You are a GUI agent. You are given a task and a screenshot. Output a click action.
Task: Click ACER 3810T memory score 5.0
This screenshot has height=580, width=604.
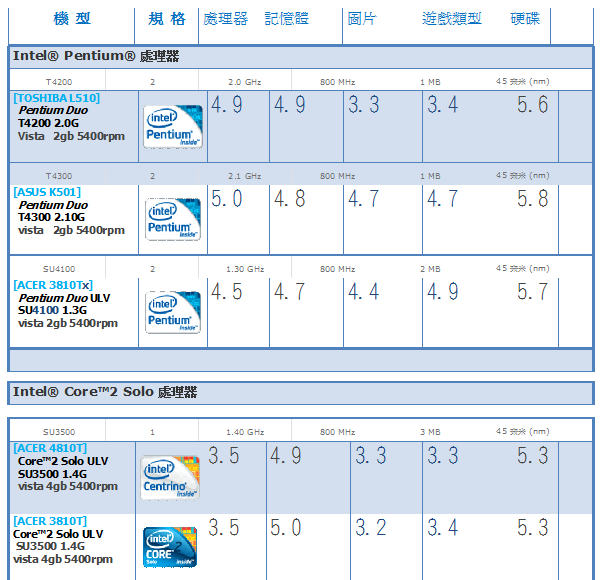[x=285, y=527]
